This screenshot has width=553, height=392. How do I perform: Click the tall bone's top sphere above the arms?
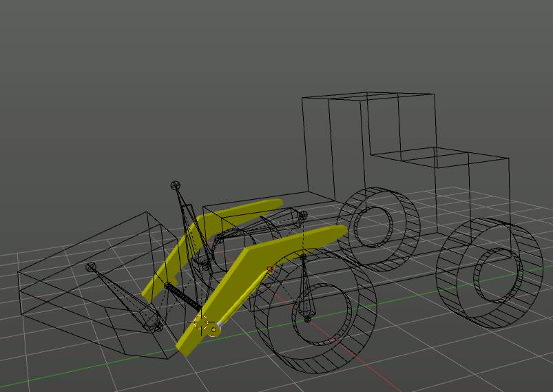coord(176,185)
